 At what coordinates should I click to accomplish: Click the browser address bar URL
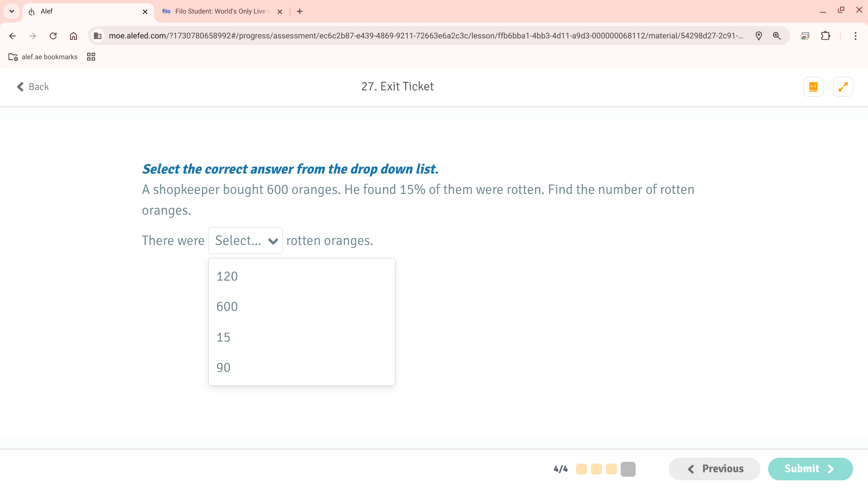click(425, 36)
